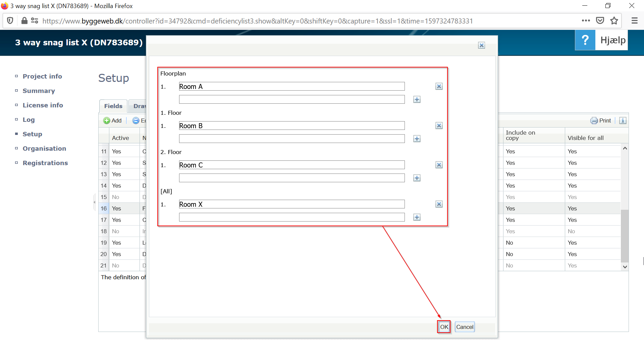This screenshot has width=644, height=342.
Task: Edit the Room C text field
Action: click(x=292, y=165)
